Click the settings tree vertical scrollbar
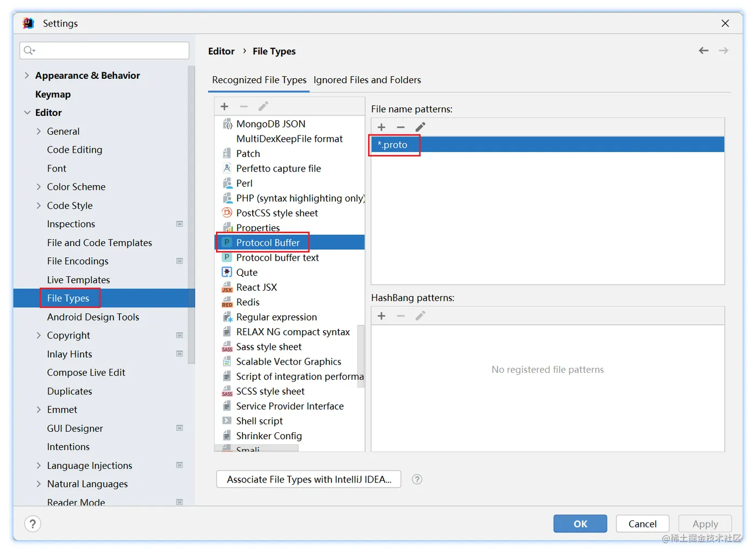The width and height of the screenshot is (756, 558). [x=191, y=215]
